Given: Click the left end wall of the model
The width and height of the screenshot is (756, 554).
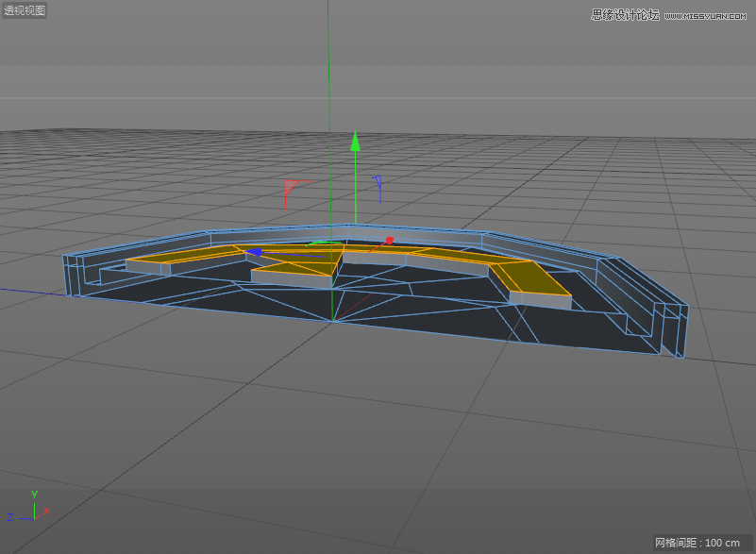Looking at the screenshot, I should [71, 274].
